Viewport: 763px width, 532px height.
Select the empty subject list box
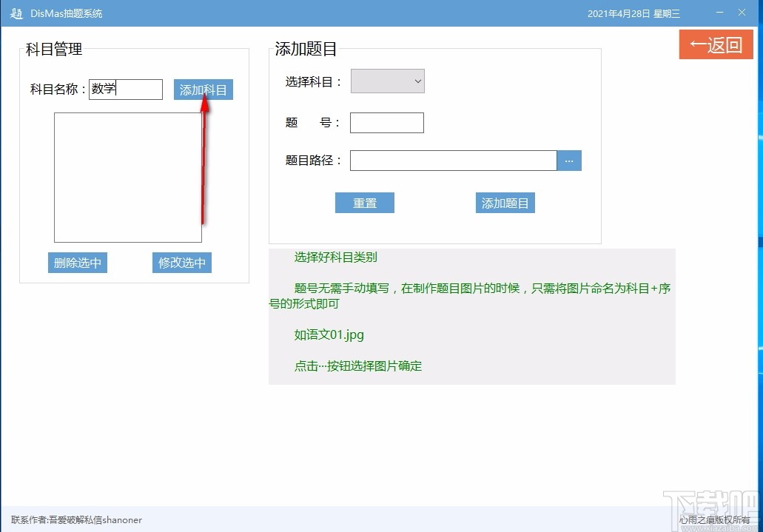coord(127,178)
